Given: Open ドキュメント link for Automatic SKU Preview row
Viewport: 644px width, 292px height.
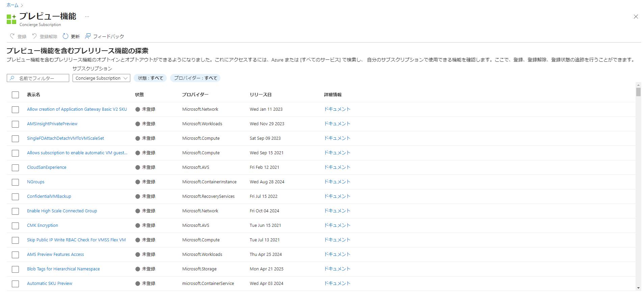Looking at the screenshot, I should pyautogui.click(x=337, y=283).
